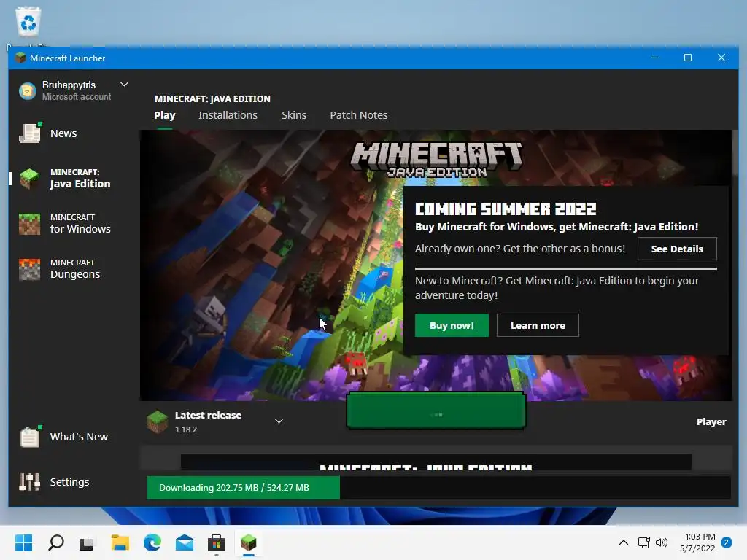Open the Mail app on the taskbar
747x560 pixels.
click(185, 542)
